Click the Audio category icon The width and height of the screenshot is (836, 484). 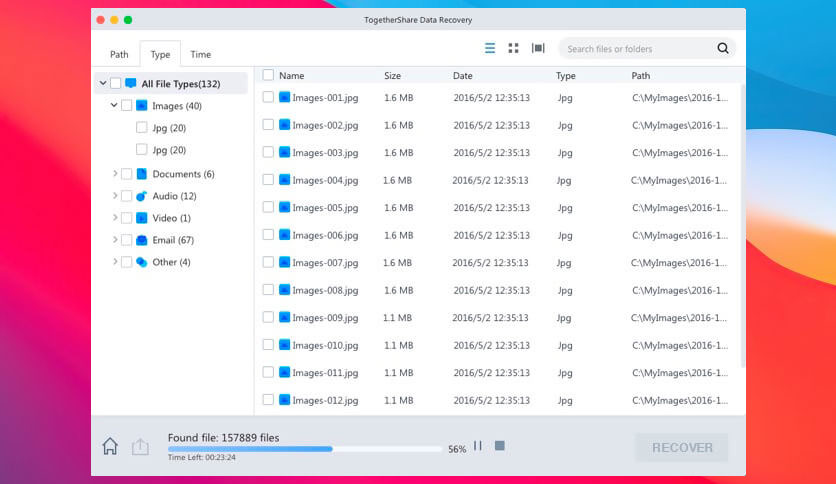[x=141, y=196]
